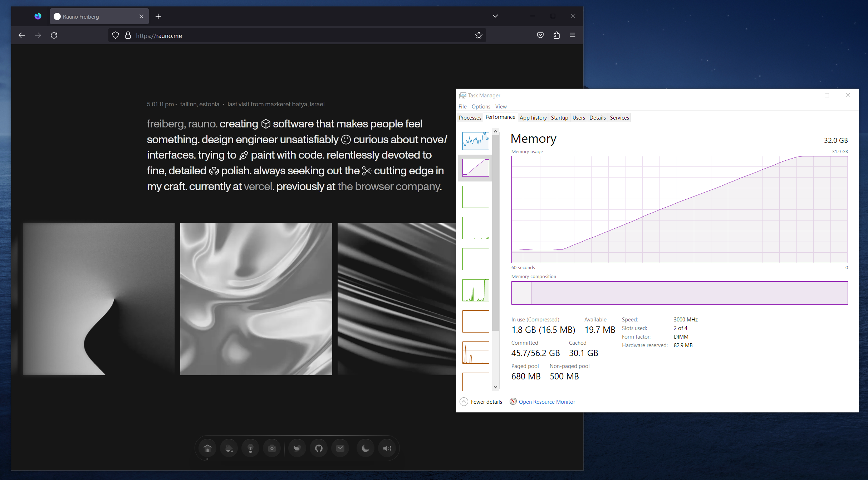Click the Twitter bird icon

297,448
